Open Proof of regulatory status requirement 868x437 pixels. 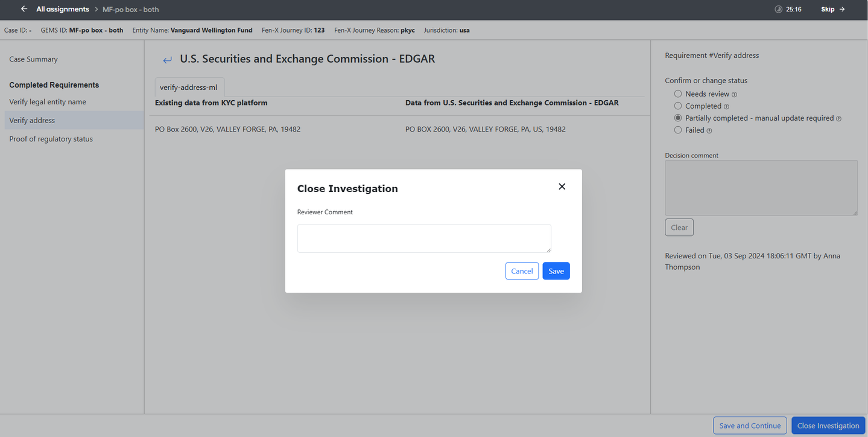coord(51,139)
